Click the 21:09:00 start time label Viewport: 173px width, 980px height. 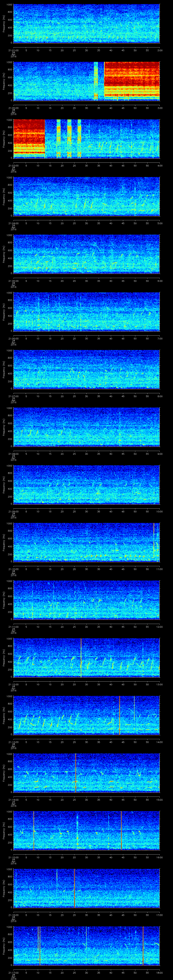coord(13,512)
